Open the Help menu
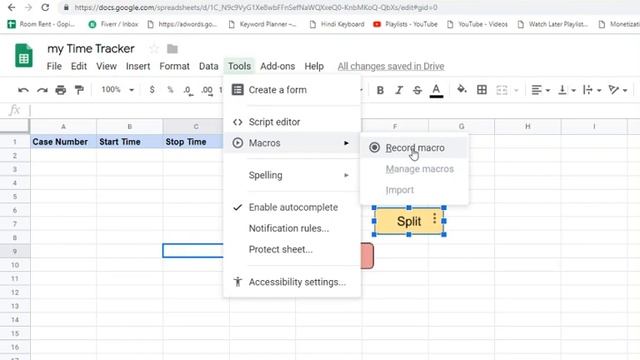This screenshot has height=360, width=640. pyautogui.click(x=314, y=66)
